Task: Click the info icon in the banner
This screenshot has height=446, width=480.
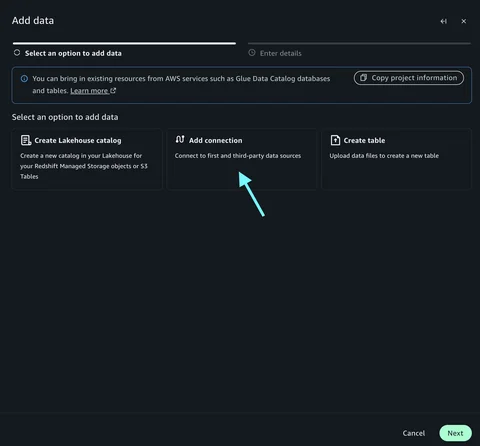Action: pos(24,79)
